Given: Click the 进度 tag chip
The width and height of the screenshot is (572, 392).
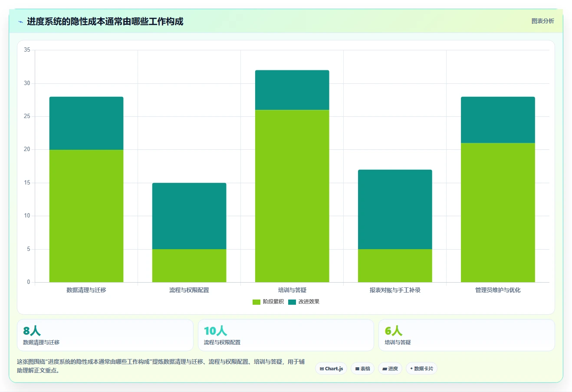Looking at the screenshot, I should [390, 369].
